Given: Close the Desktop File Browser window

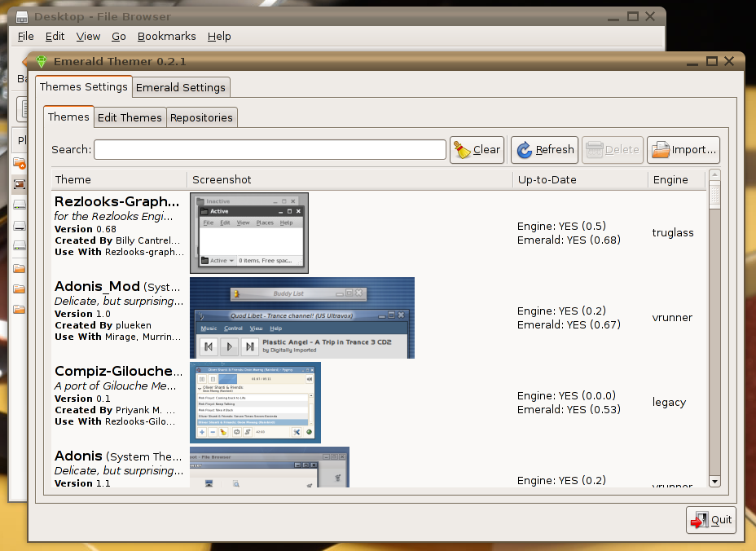Looking at the screenshot, I should point(650,16).
